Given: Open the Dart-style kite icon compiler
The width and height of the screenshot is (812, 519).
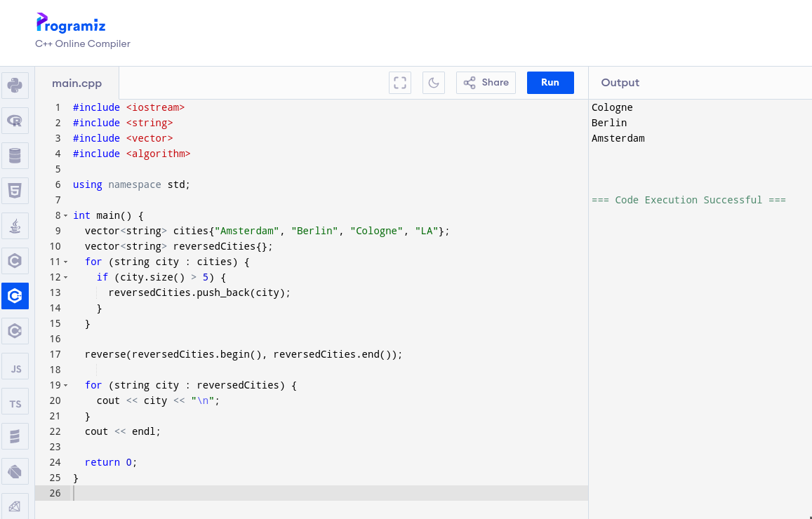Looking at the screenshot, I should coord(15,472).
